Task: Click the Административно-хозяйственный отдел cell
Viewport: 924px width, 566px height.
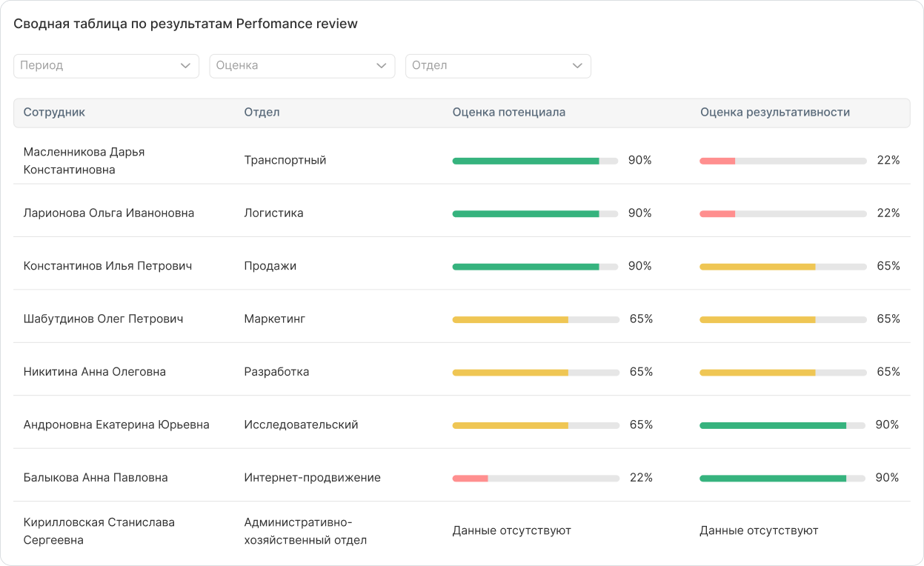Action: (x=305, y=531)
